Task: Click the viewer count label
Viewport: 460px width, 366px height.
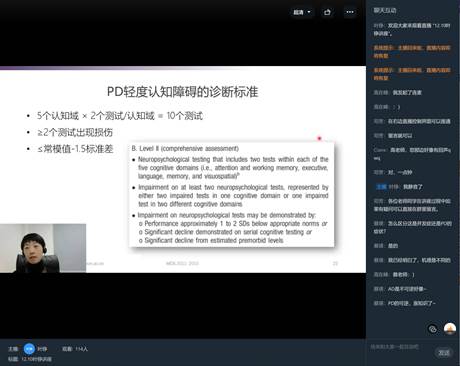Action: point(75,349)
